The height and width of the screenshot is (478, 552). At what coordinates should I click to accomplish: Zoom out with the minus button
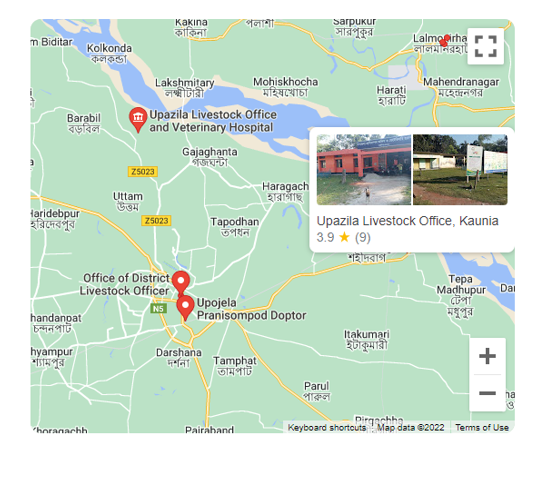pyautogui.click(x=487, y=393)
